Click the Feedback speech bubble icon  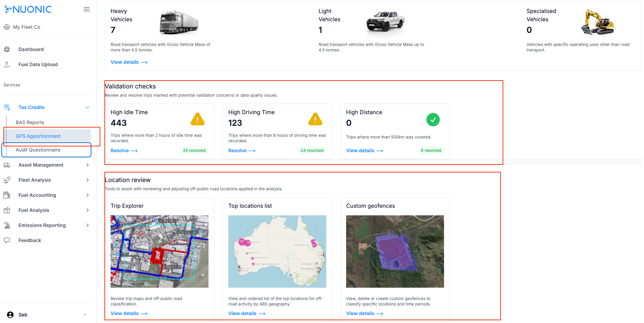coord(7,240)
